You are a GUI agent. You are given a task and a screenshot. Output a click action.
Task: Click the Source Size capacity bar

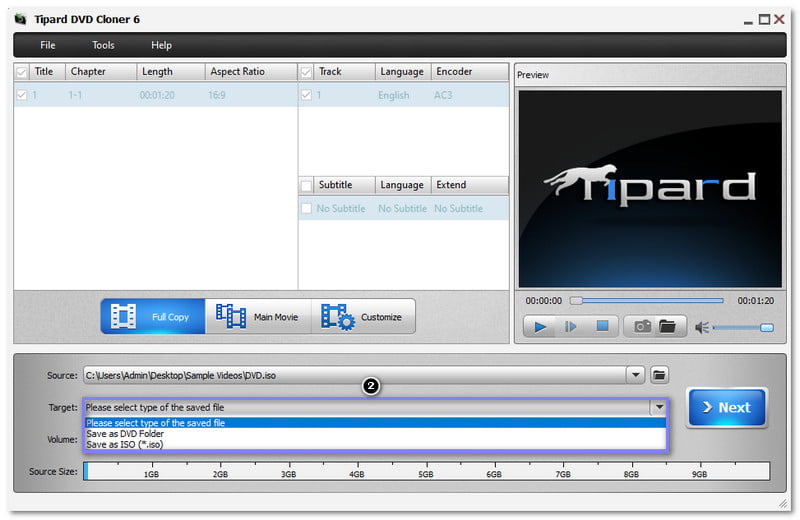[x=427, y=471]
